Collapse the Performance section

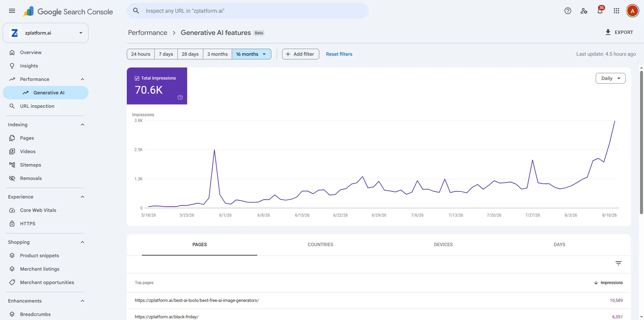click(x=83, y=79)
